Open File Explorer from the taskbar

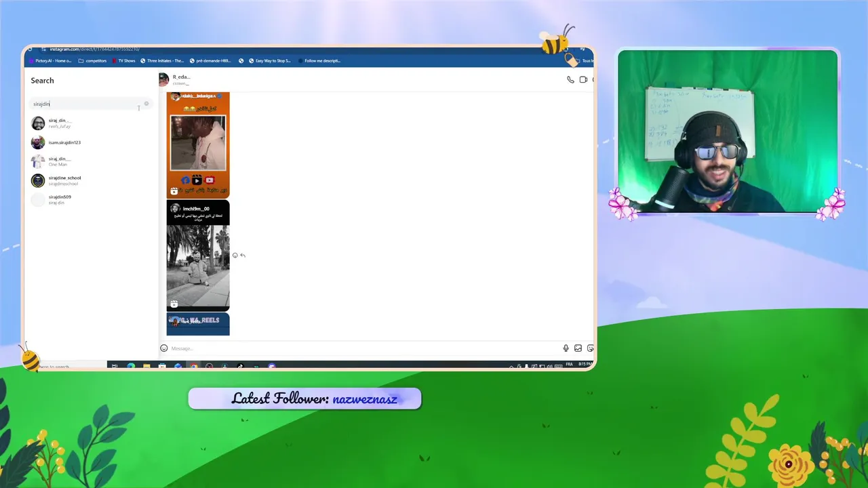[146, 367]
